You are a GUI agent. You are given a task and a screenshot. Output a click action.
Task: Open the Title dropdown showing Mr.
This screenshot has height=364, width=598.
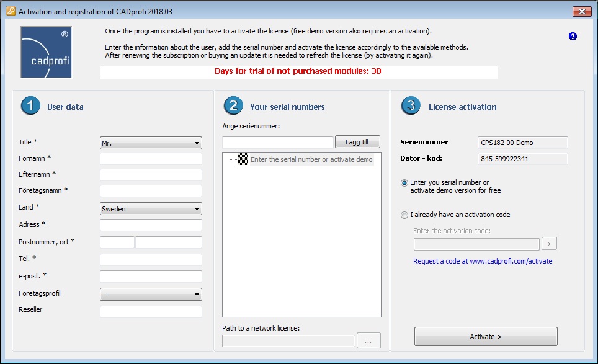click(x=151, y=143)
